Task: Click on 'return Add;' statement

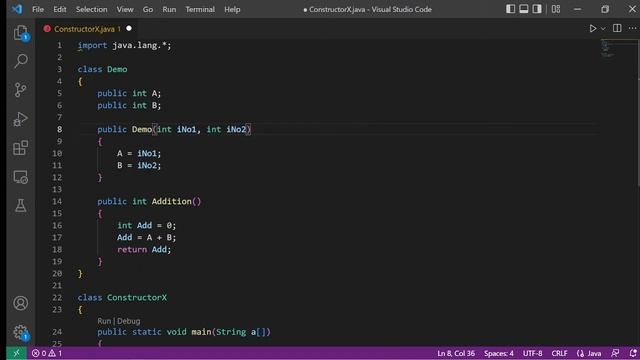Action: pyautogui.click(x=144, y=249)
